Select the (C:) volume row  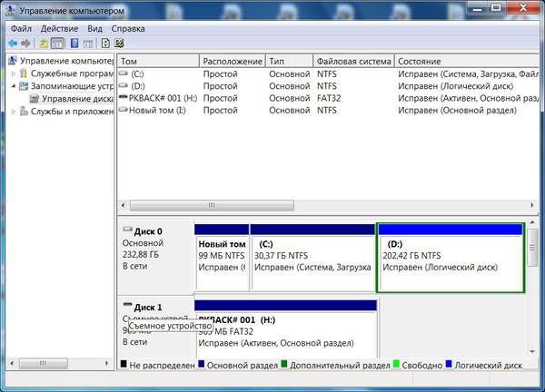coord(328,74)
